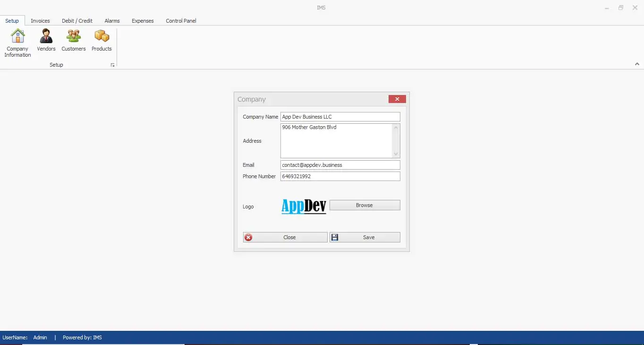644x345 pixels.
Task: Open the Vendors icon in ribbon
Action: [46, 40]
